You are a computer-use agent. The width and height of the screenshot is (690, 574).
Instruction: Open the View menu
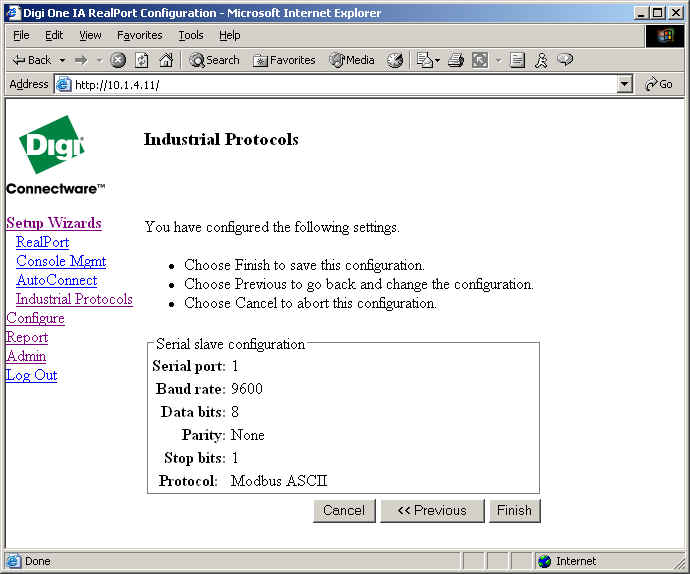[x=90, y=35]
